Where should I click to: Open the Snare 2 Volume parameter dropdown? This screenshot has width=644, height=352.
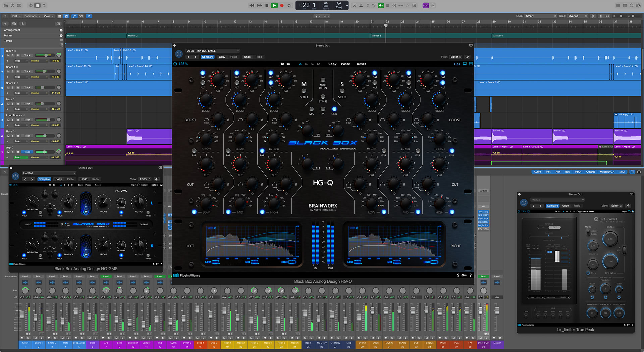pos(39,93)
